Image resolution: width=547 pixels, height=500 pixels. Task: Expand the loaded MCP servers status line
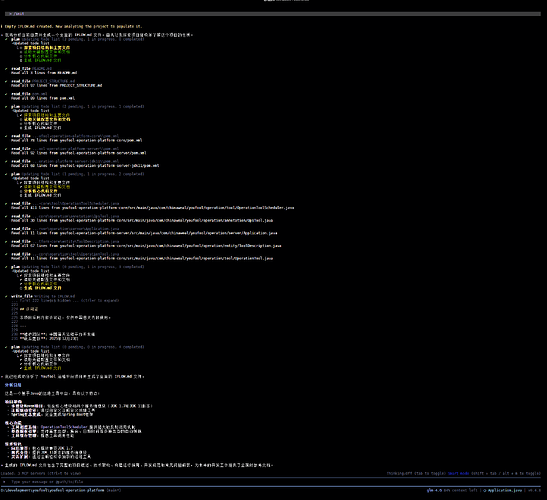pos(40,473)
